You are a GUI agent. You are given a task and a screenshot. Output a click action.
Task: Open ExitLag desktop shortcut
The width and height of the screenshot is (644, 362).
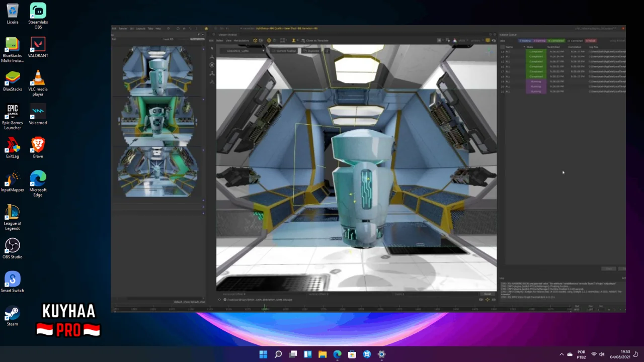(x=13, y=148)
